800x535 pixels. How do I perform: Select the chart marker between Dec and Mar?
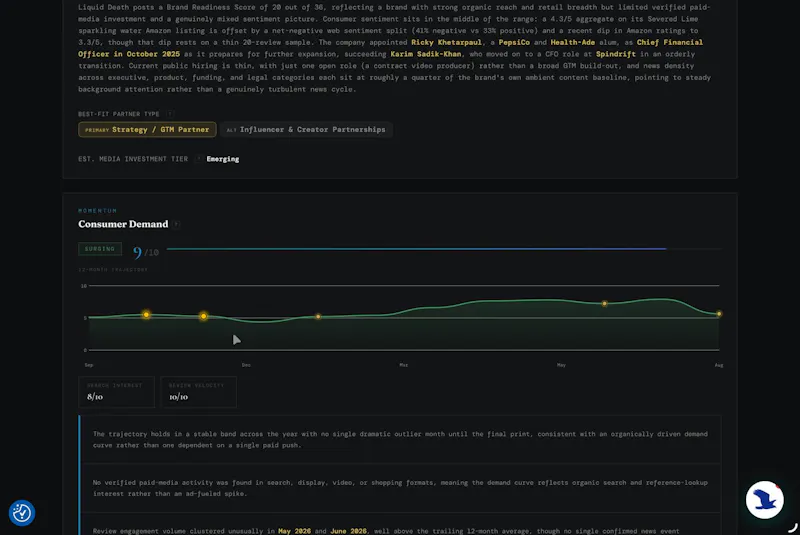pyautogui.click(x=318, y=317)
